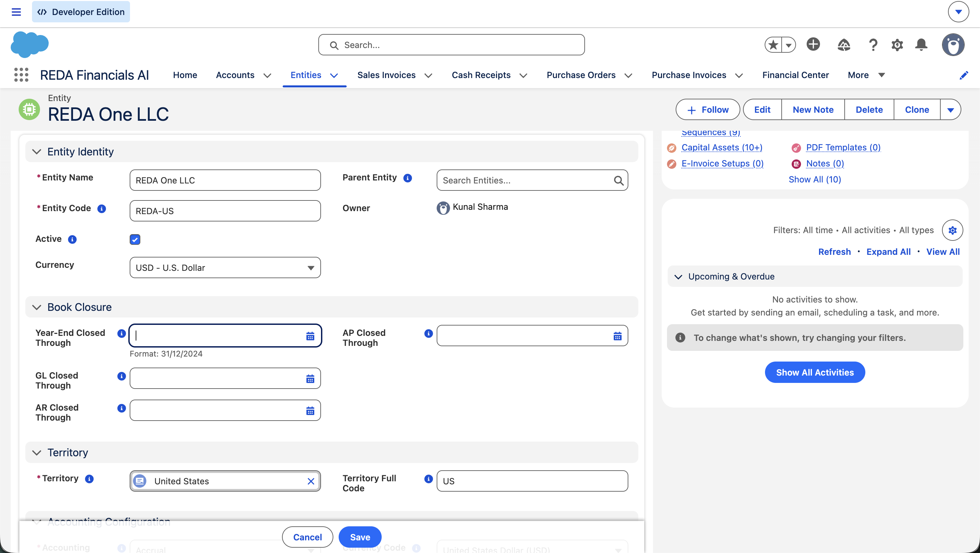Collapse the Book Closure section
980x553 pixels.
click(x=37, y=307)
